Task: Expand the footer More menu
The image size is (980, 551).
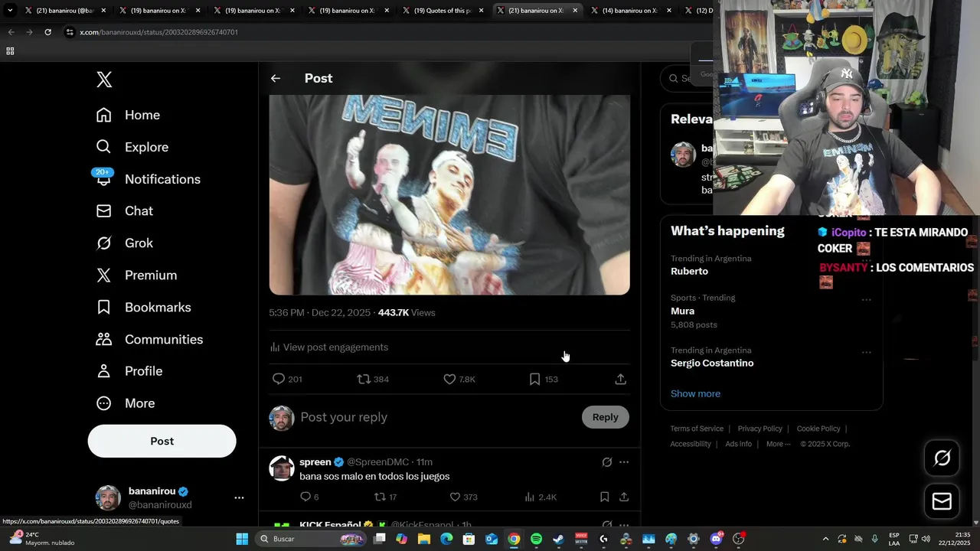Action: point(778,445)
